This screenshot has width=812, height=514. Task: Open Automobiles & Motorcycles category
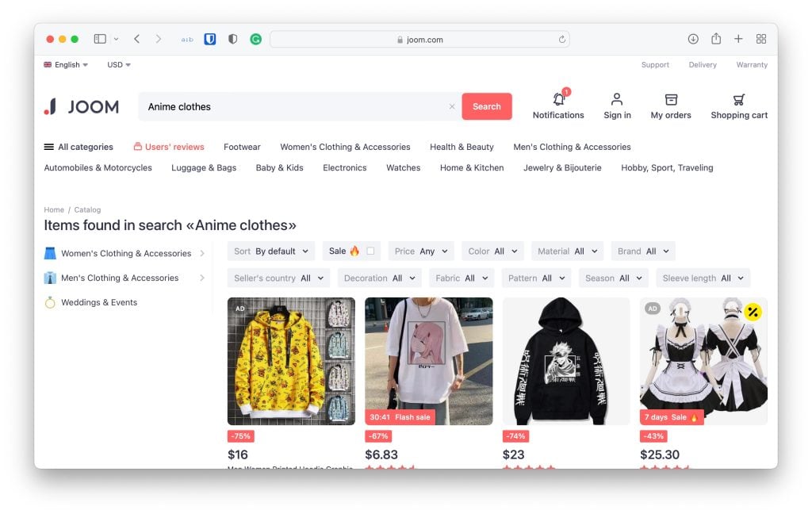pyautogui.click(x=98, y=168)
